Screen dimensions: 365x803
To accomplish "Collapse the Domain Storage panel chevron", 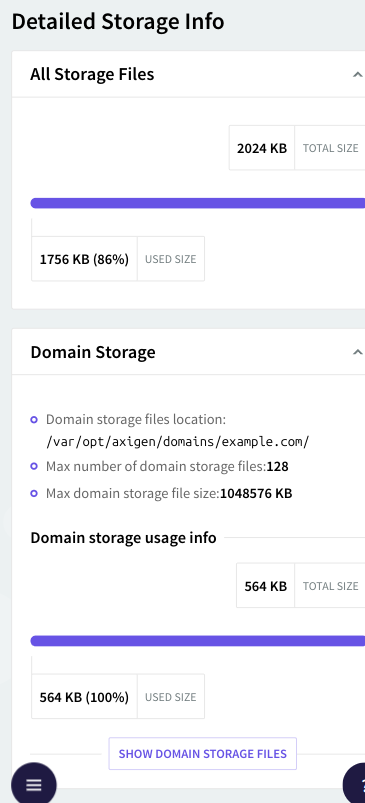I will (357, 352).
